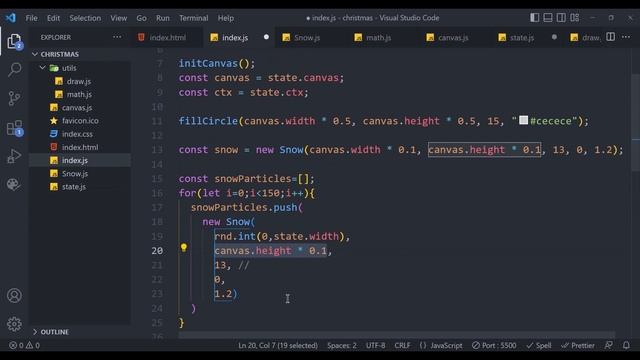
Task: Click the #cecece color swatch
Action: [523, 120]
